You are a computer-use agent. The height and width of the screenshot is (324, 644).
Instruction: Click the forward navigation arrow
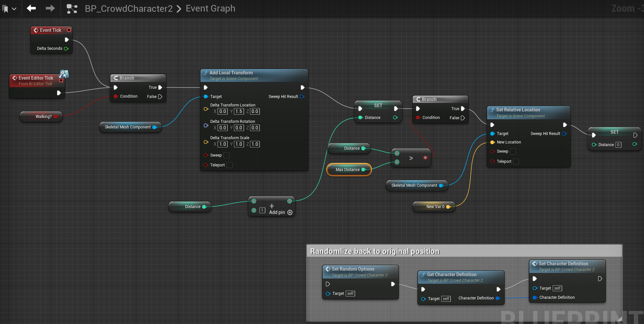pyautogui.click(x=50, y=8)
